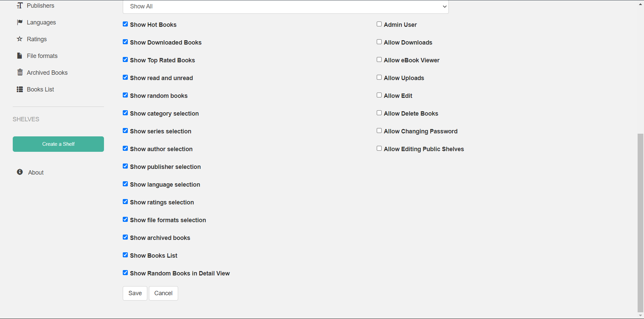
Task: Uncheck Show Random Books in Detail View
Action: tap(125, 273)
